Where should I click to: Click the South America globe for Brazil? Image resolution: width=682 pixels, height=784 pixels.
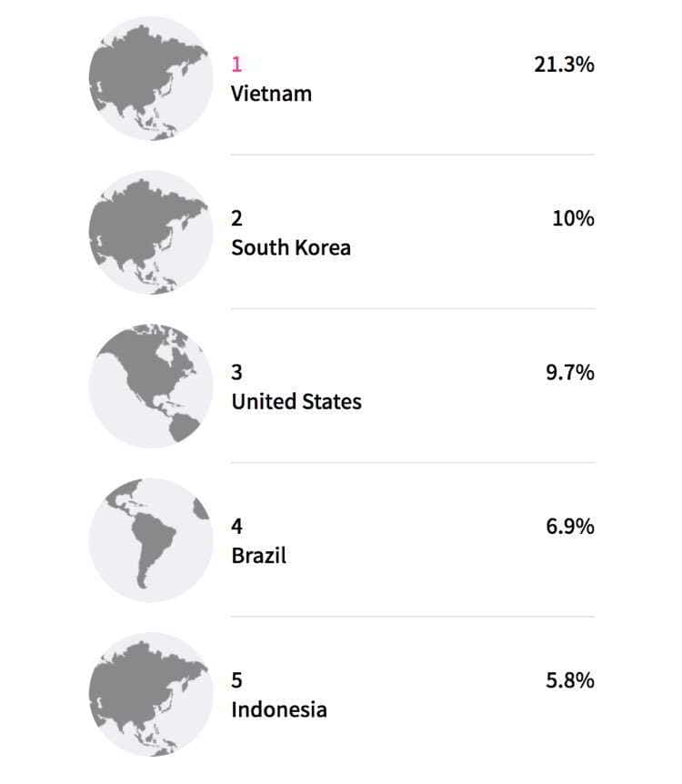pos(151,539)
